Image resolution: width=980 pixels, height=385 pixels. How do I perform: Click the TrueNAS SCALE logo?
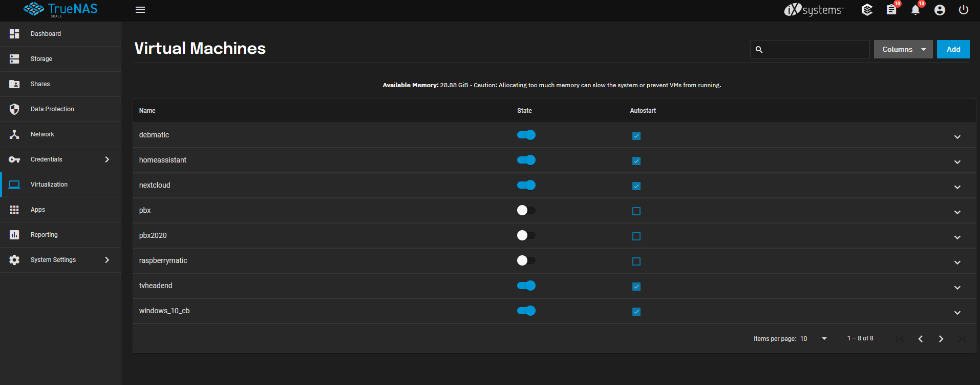click(60, 9)
